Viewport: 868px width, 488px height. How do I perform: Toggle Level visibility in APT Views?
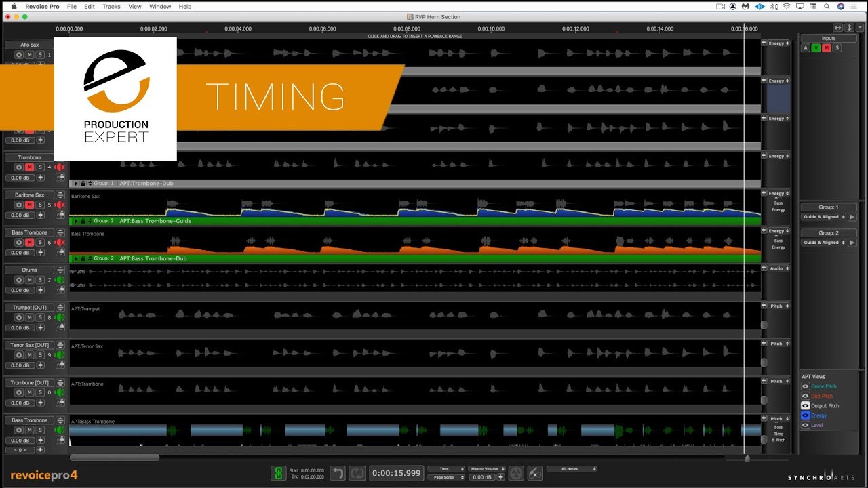(806, 425)
